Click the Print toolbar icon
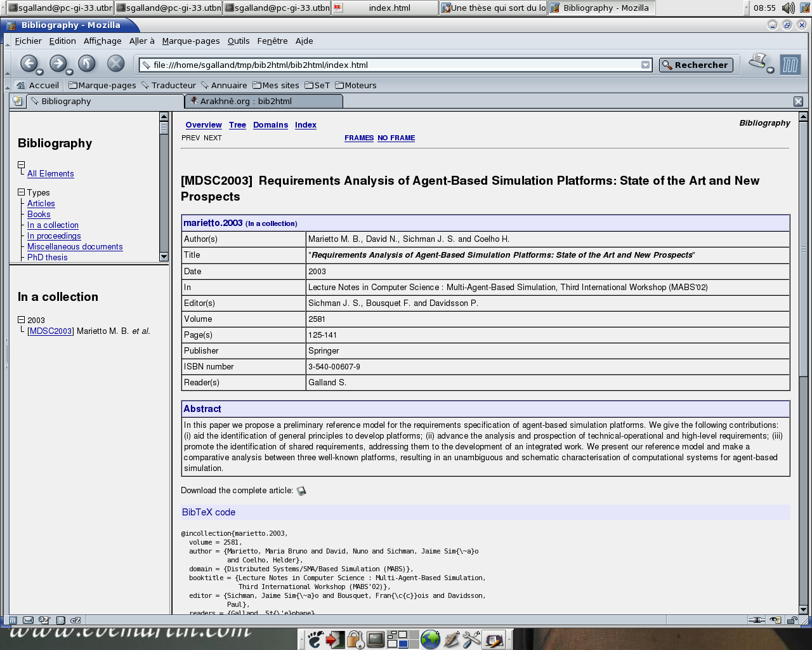 (757, 62)
